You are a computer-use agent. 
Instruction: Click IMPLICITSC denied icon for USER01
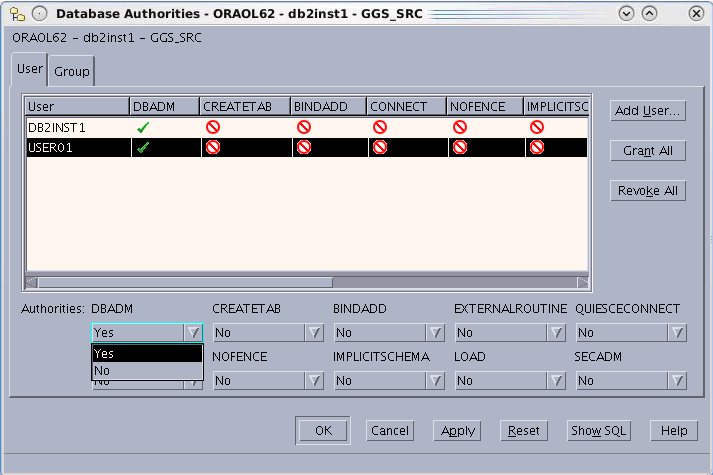pyautogui.click(x=537, y=147)
